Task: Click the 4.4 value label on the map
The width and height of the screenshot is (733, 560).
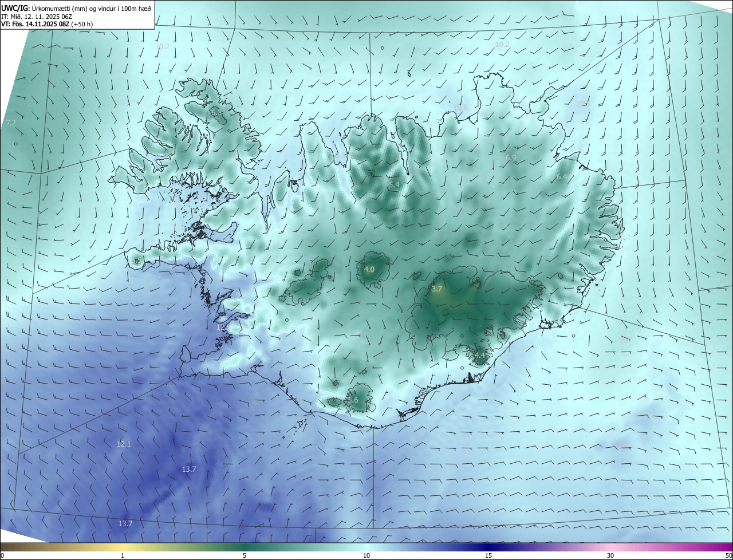Action: click(x=479, y=356)
